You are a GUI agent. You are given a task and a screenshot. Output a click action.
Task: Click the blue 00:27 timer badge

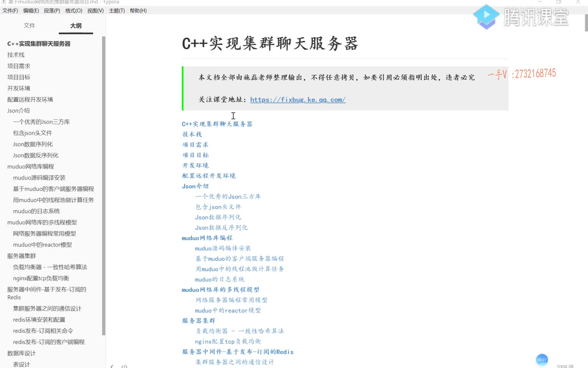(542, 360)
